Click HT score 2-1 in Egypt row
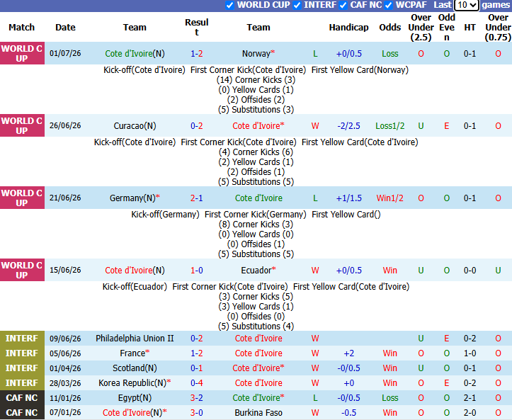Viewport: 512px width, 420px height. [470, 398]
